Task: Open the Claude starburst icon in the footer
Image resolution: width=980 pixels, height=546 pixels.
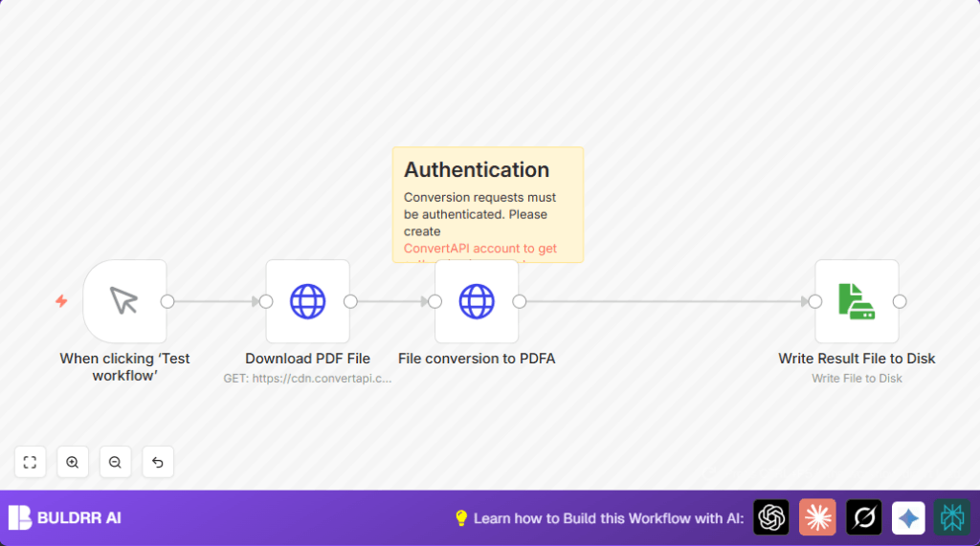Action: pyautogui.click(x=817, y=517)
